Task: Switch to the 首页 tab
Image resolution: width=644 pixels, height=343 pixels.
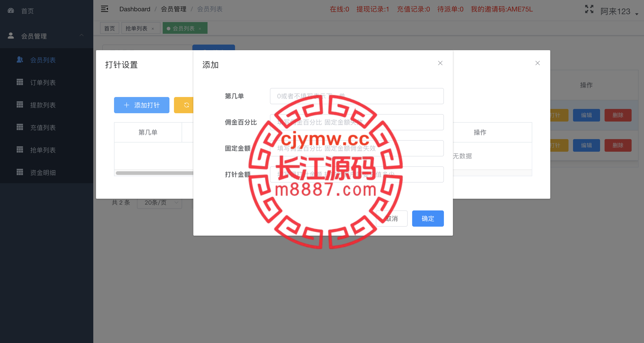Action: 110,28
